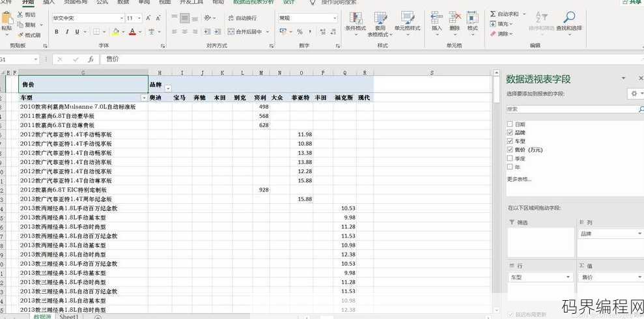The height and width of the screenshot is (319, 644).
Task: Open Format as Table (套用表格格式)
Action: click(x=380, y=24)
